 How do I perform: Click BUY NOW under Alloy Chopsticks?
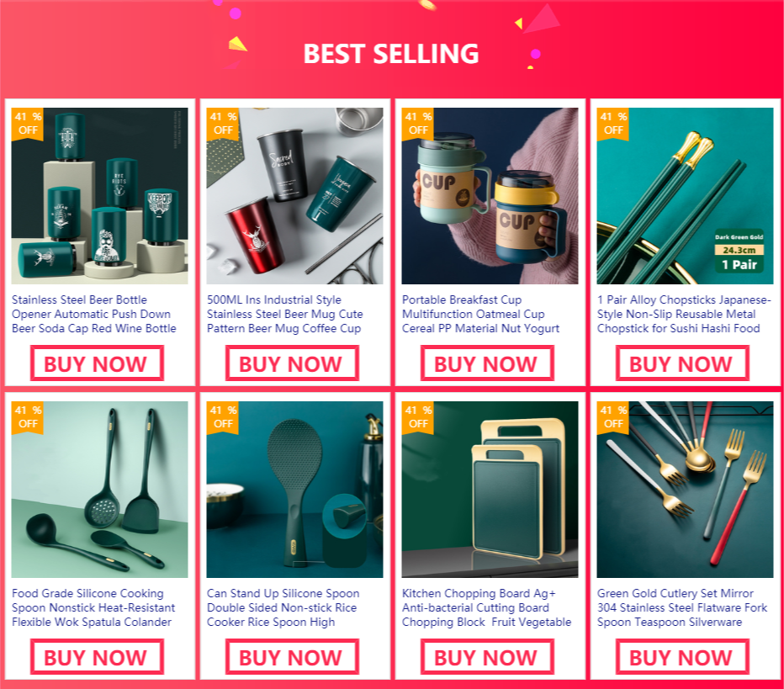(x=682, y=363)
